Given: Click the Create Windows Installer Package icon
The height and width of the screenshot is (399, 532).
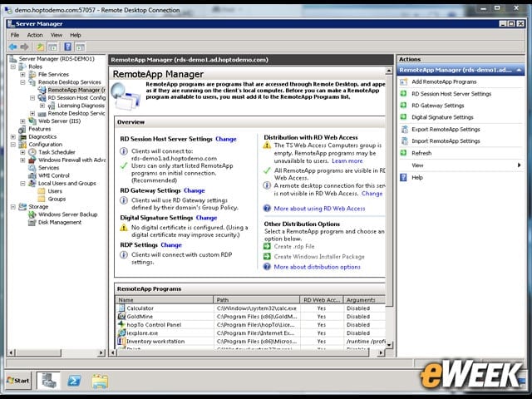Looking at the screenshot, I should click(x=268, y=257).
